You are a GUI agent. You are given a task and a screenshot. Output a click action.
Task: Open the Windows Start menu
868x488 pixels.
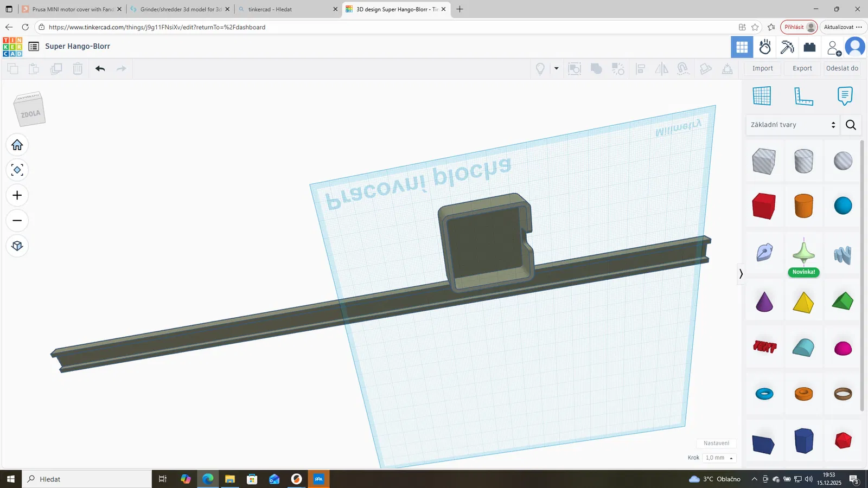pos(11,479)
